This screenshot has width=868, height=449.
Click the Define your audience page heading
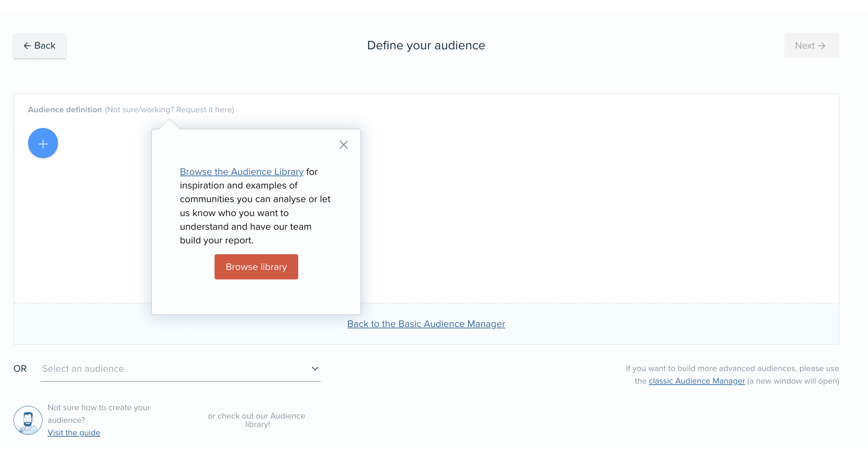point(426,45)
